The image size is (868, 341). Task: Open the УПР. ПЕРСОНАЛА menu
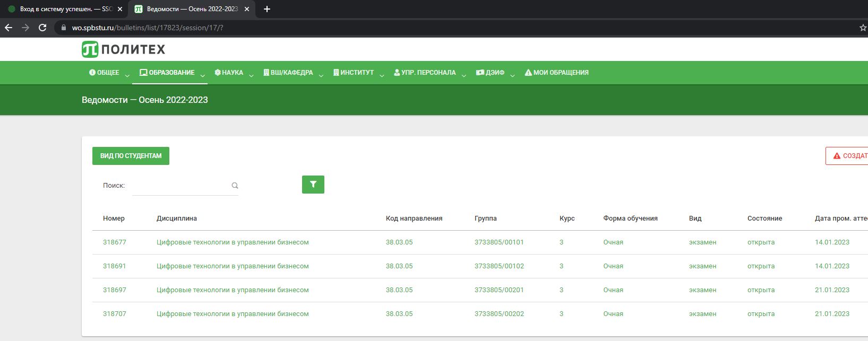[x=425, y=73]
